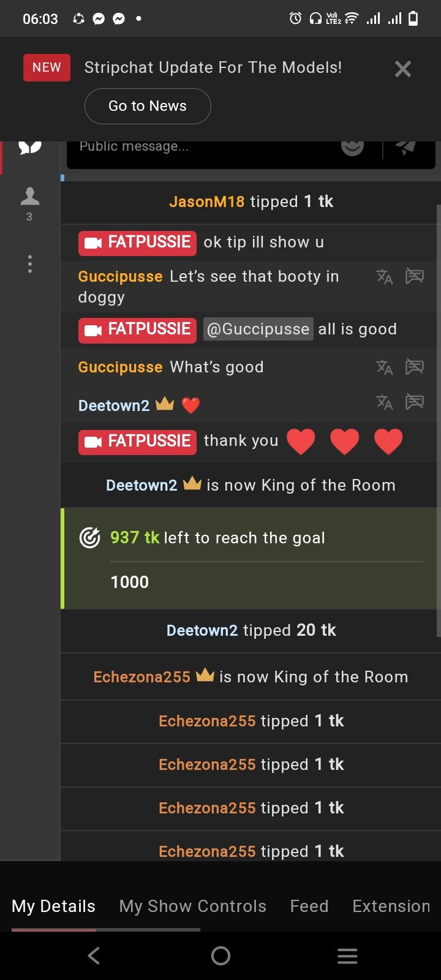
Task: Send the public message with paper plane icon
Action: click(x=405, y=147)
